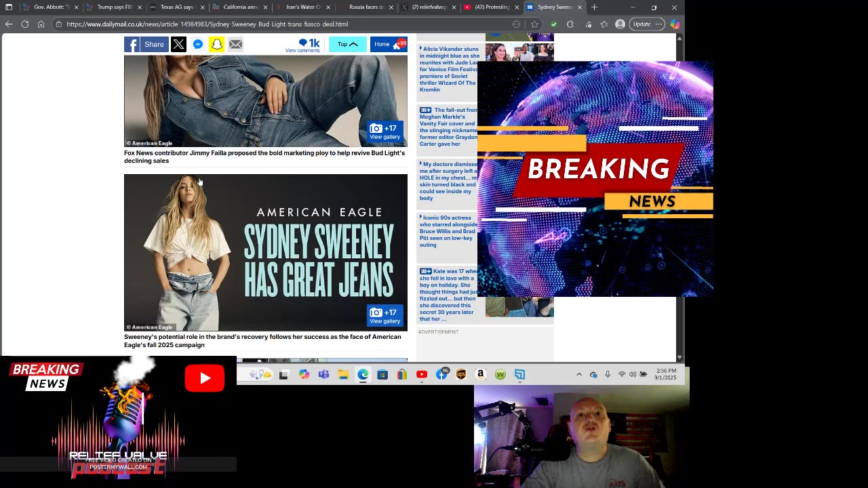Open Snipping tool icon on taskbar
This screenshot has height=488, width=868.
(519, 375)
